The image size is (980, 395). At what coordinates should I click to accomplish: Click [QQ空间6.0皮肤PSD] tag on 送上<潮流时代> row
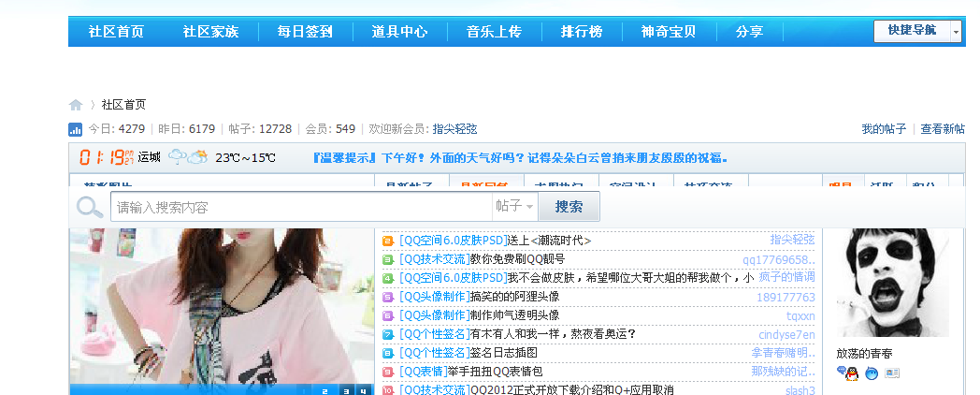click(454, 241)
